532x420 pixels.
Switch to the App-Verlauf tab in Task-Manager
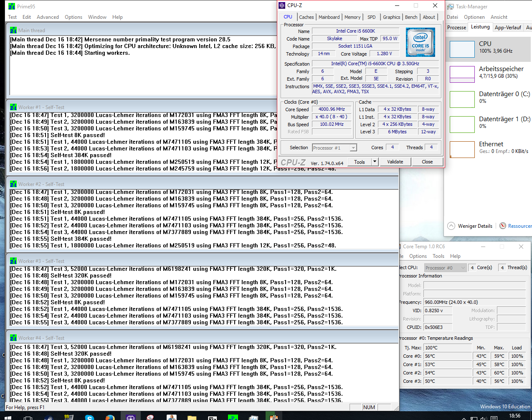point(508,28)
